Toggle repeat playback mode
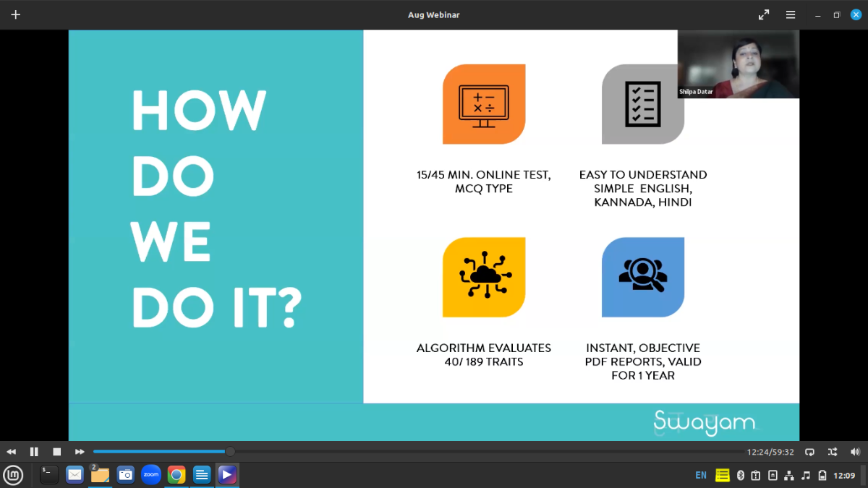The width and height of the screenshot is (868, 488). [809, 452]
